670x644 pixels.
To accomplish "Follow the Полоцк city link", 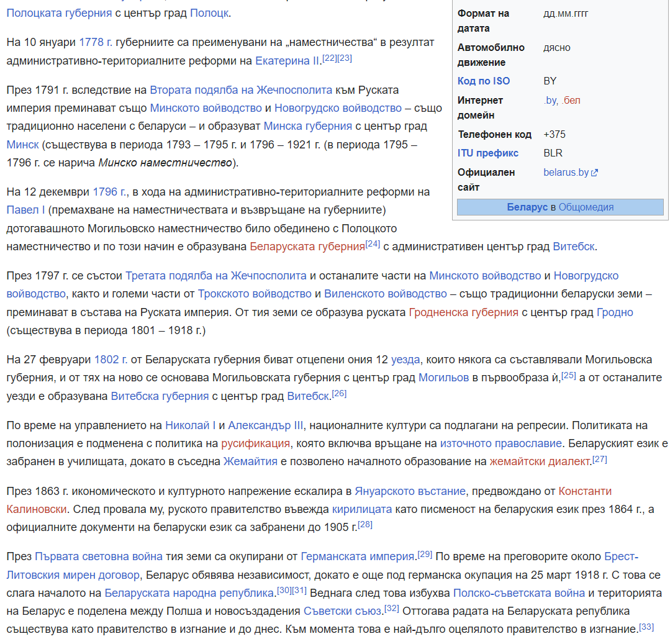I will [209, 13].
